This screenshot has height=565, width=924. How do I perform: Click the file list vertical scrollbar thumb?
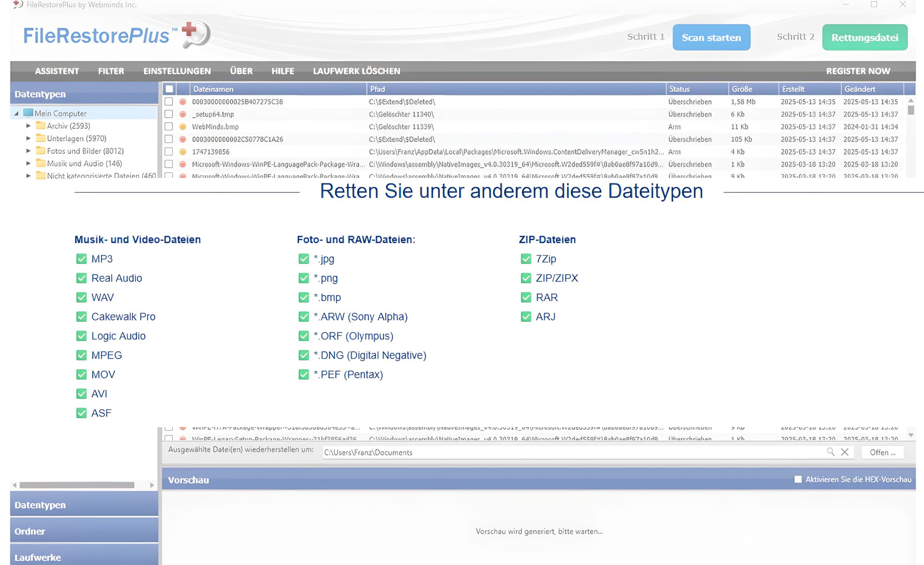(911, 110)
